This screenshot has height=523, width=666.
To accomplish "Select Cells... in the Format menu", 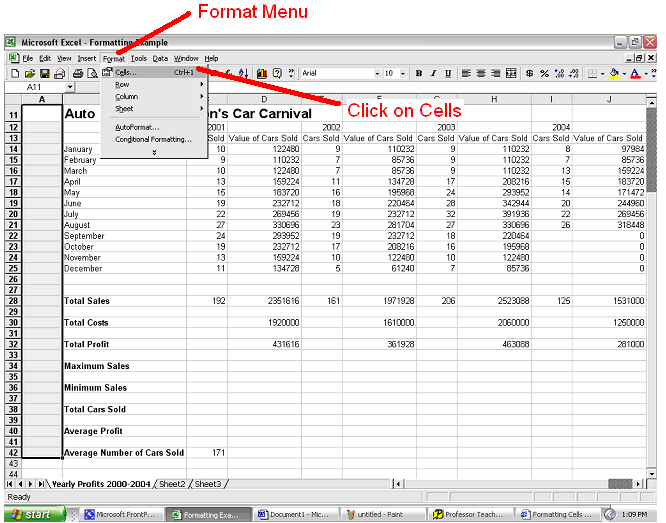I will click(126, 72).
